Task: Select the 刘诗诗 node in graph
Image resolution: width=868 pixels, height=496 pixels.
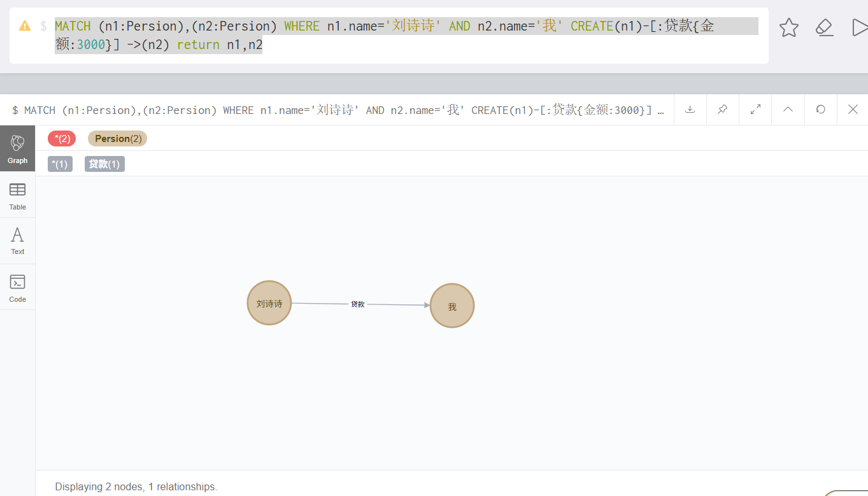Action: [x=269, y=303]
